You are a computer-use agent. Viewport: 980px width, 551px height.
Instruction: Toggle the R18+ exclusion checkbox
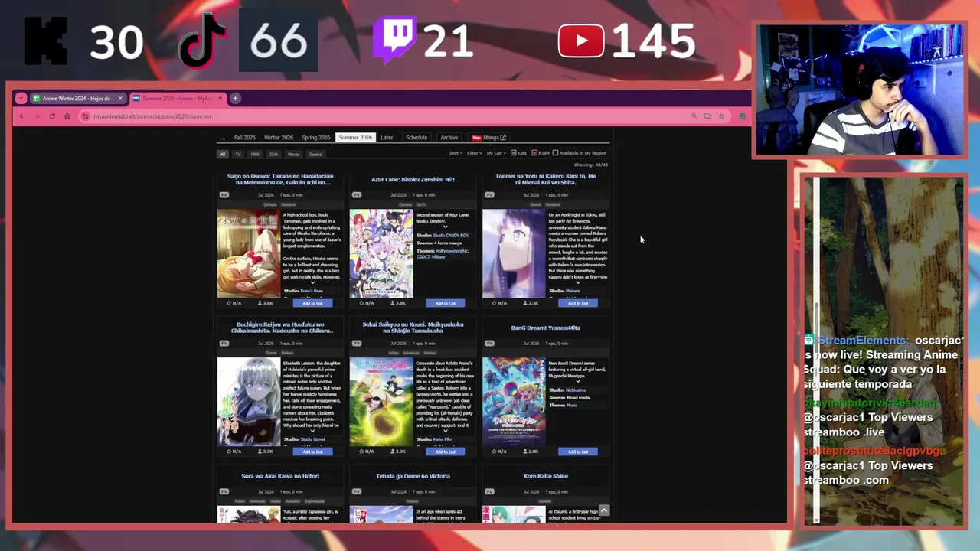pos(534,153)
